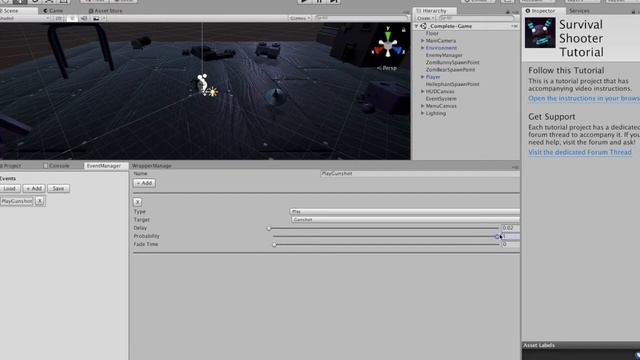This screenshot has height=360, width=640.
Task: Expand MainCamera in Hierarchy
Action: tap(422, 41)
